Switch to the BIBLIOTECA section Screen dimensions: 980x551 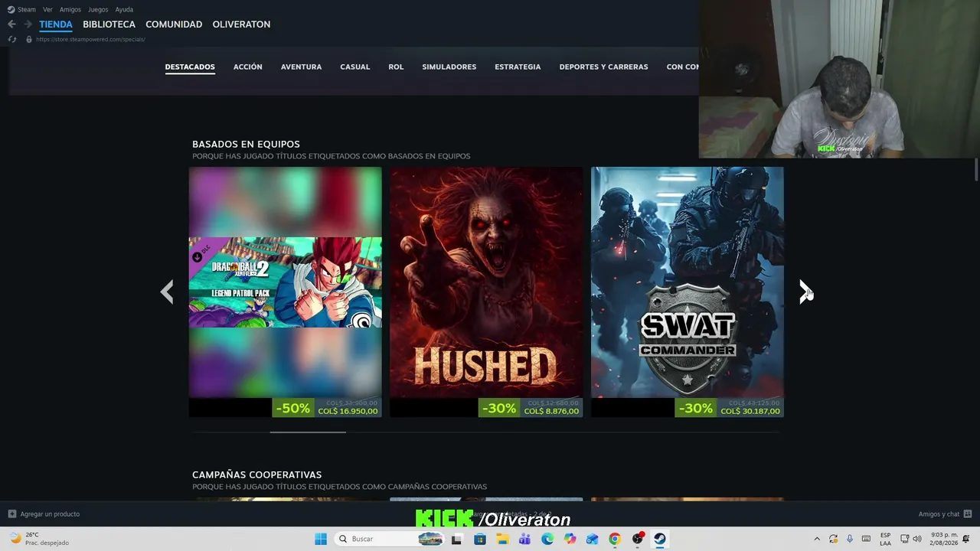(109, 24)
